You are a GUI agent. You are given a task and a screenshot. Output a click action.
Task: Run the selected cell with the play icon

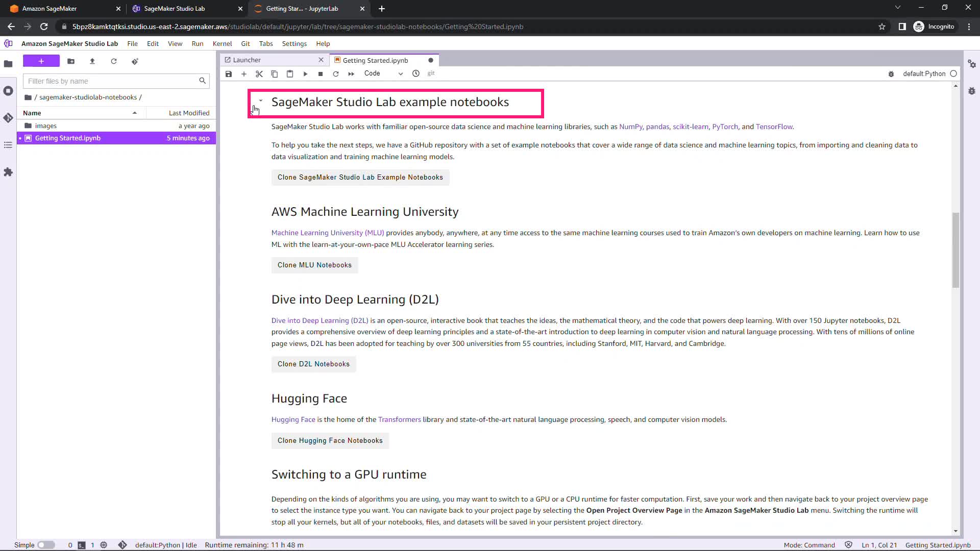click(x=305, y=74)
